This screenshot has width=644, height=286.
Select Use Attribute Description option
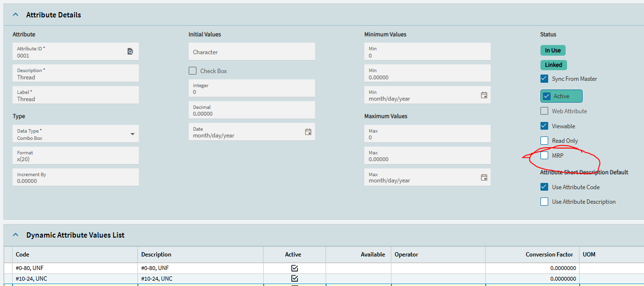pos(544,201)
